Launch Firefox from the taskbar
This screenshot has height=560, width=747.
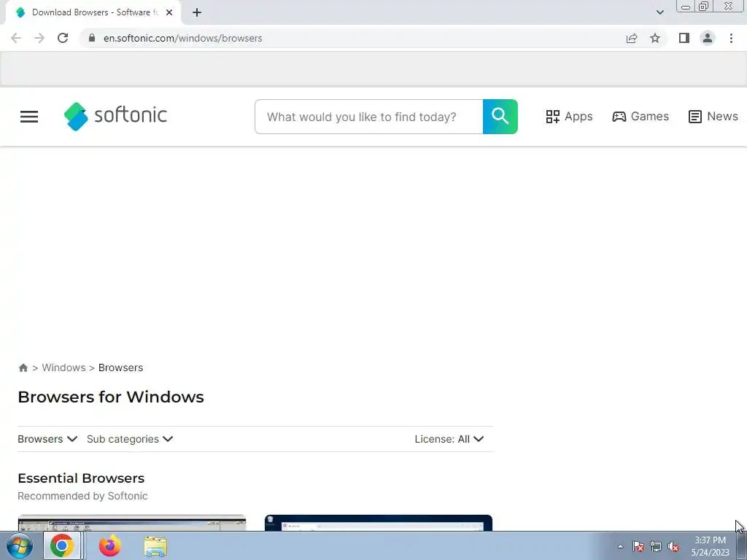[110, 545]
